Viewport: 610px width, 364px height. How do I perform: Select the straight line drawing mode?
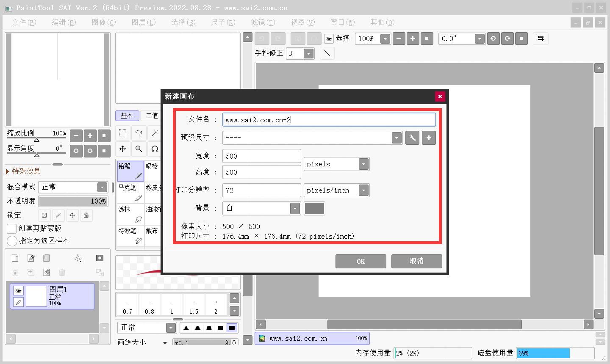[x=327, y=53]
